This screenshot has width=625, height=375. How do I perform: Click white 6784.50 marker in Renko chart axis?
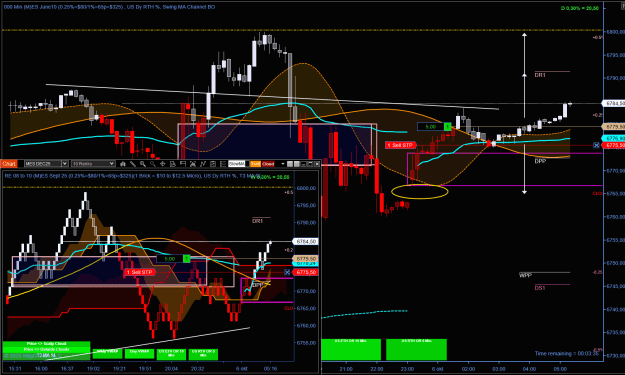306,241
